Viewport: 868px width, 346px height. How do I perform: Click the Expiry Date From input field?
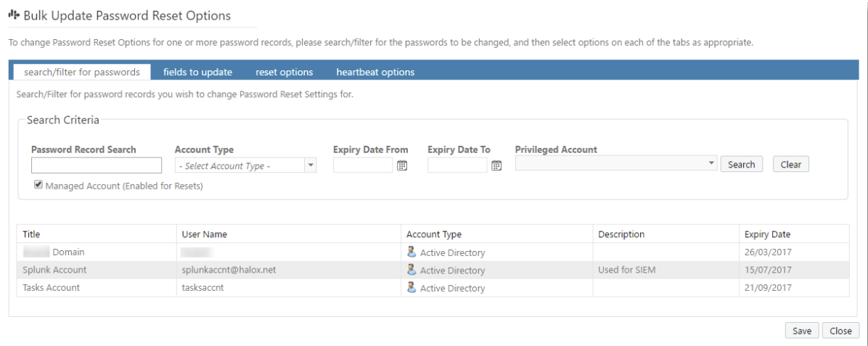tap(363, 165)
